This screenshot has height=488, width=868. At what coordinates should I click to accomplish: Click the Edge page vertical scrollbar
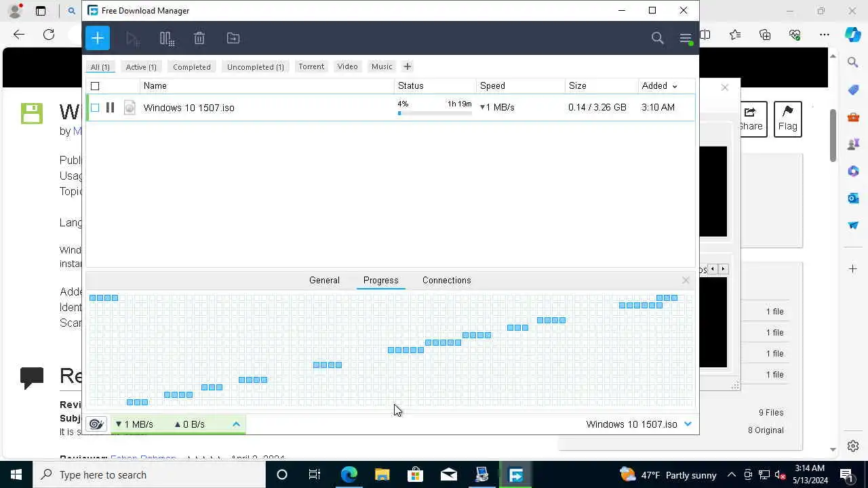tap(833, 135)
